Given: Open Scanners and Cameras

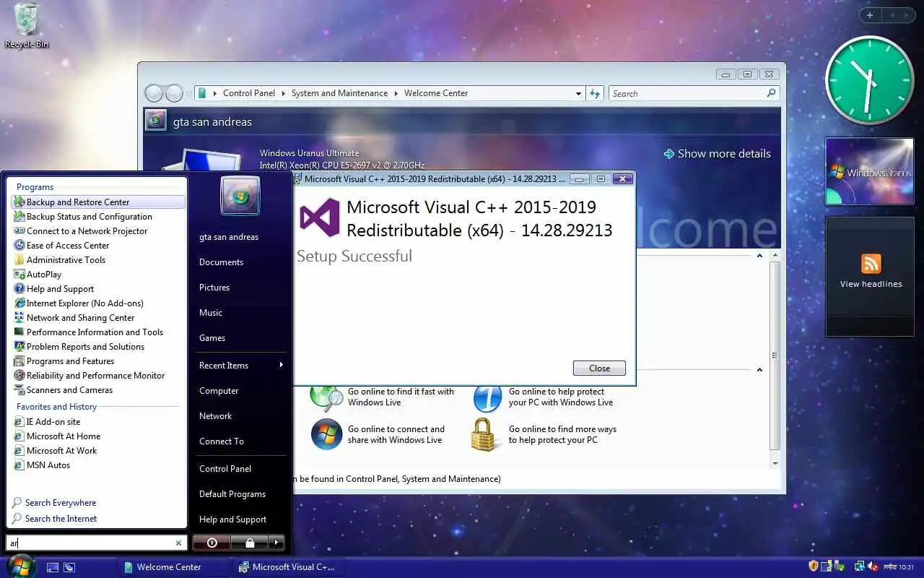Looking at the screenshot, I should click(63, 390).
